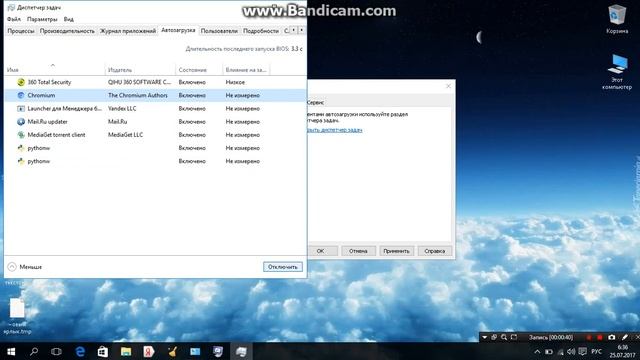
Task: Click the first pythonw entry icon
Action: (x=21, y=148)
